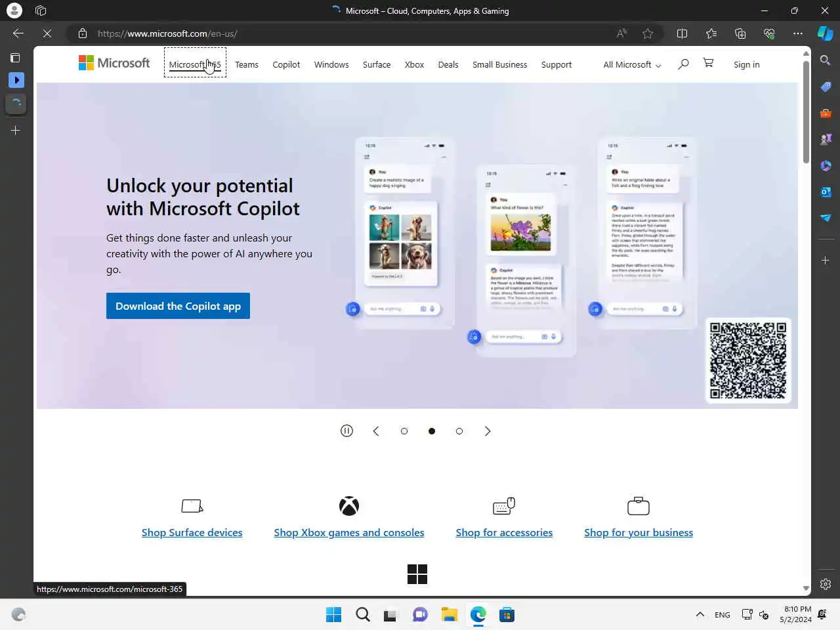Open sidebar Shopping tag icon
Image resolution: width=840 pixels, height=630 pixels.
click(x=826, y=87)
